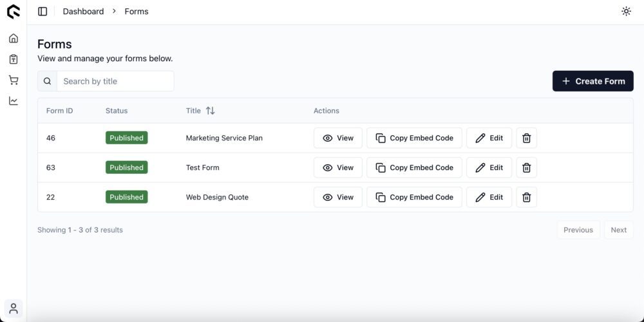The height and width of the screenshot is (322, 644).
Task: Select the Web Design Quote title
Action: (x=217, y=197)
